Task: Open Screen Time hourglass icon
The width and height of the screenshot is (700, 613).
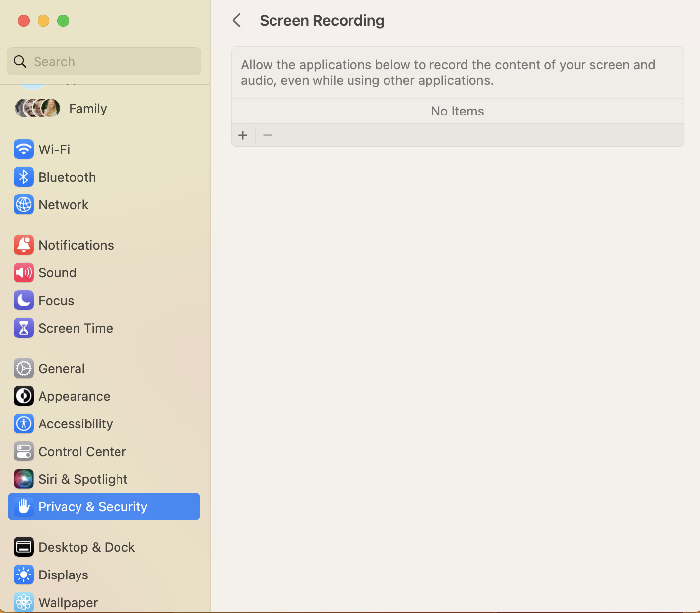Action: pos(24,328)
